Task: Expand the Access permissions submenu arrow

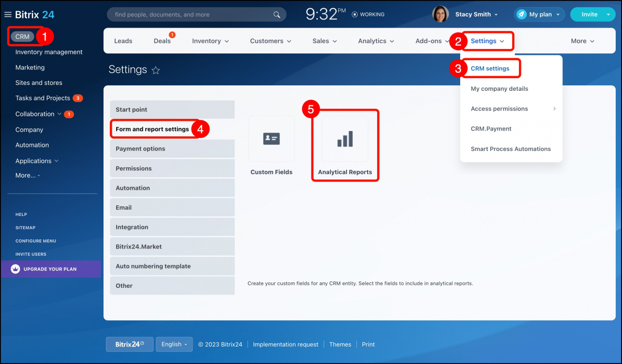Action: pyautogui.click(x=554, y=109)
